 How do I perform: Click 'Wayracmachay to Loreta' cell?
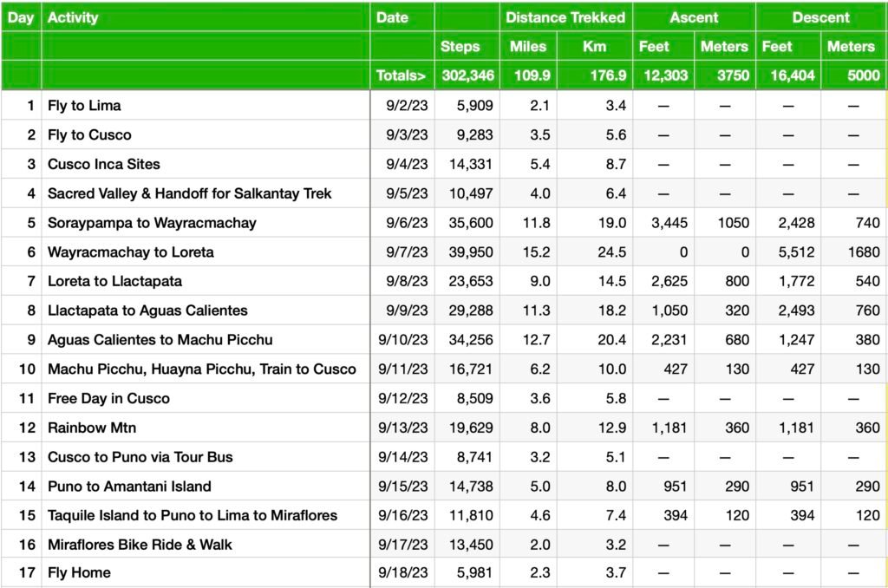coord(206,252)
